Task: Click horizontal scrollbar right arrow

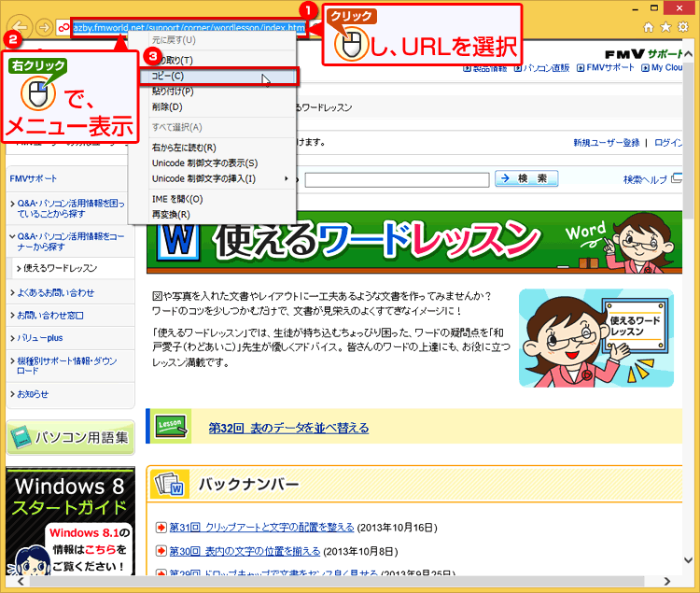Action: (667, 582)
